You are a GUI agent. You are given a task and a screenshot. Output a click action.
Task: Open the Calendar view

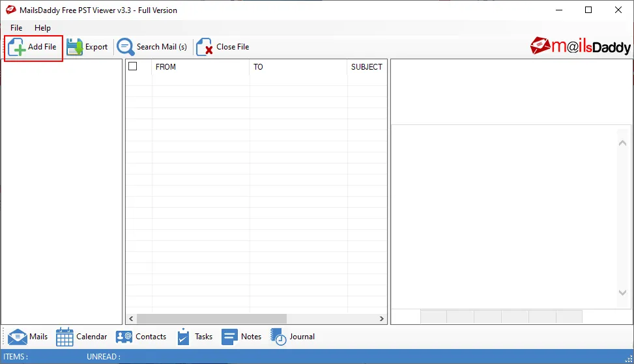pos(81,337)
